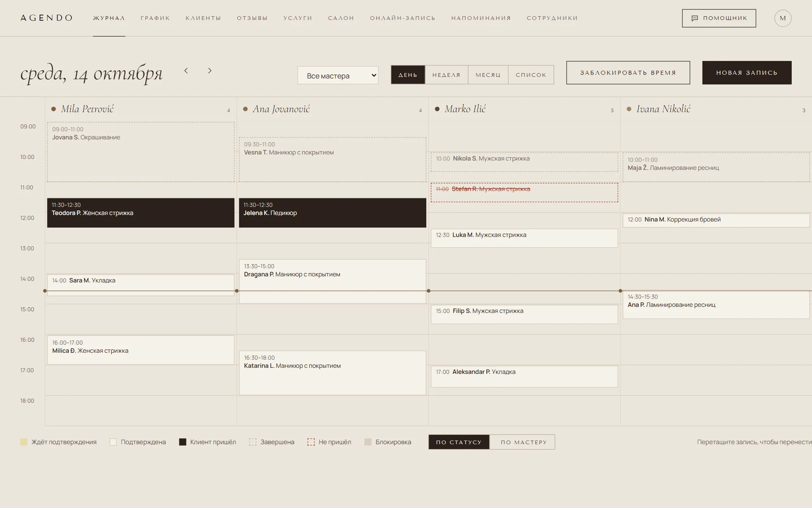Open Nina M. Коррекция бровей appointment
This screenshot has width=812, height=508.
(716, 220)
